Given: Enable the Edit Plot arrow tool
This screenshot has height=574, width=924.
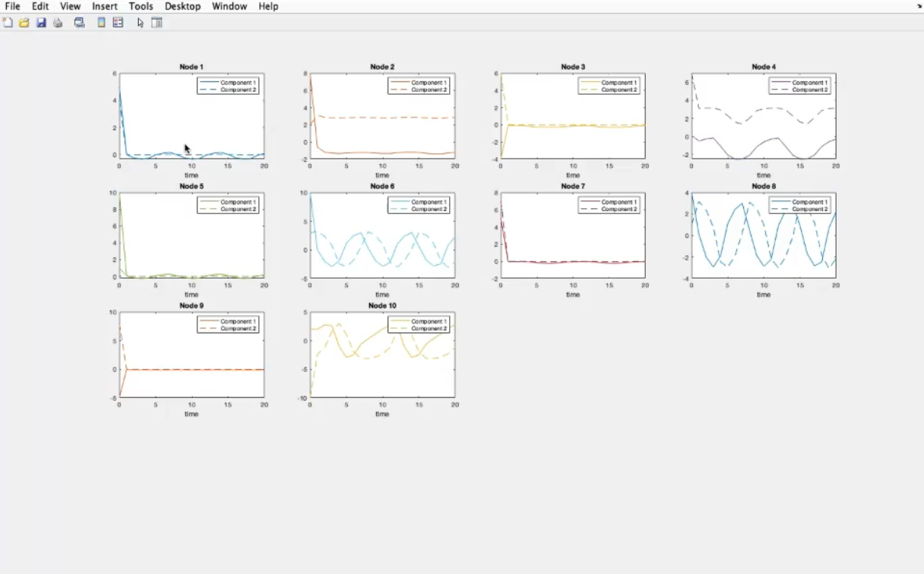Looking at the screenshot, I should click(x=141, y=23).
